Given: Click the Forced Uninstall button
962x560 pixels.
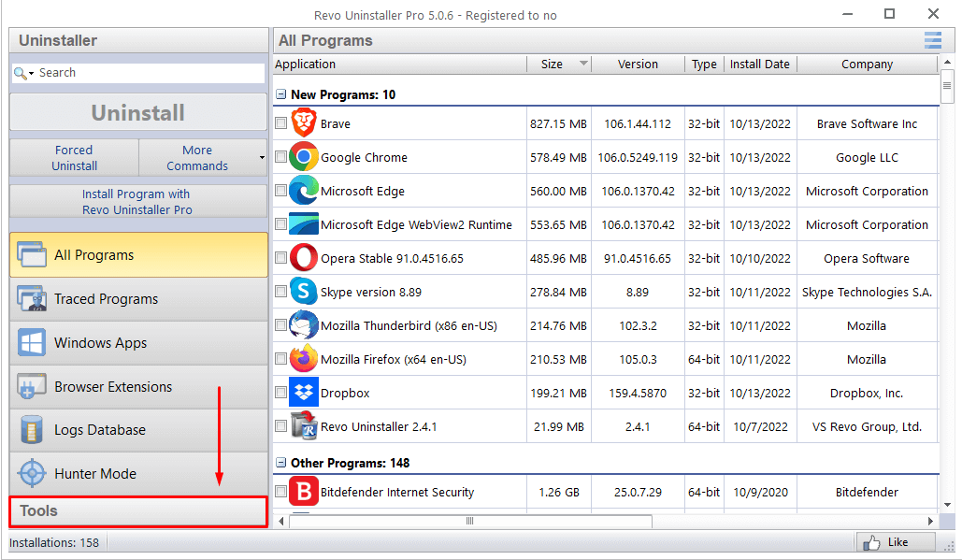Looking at the screenshot, I should point(73,156).
